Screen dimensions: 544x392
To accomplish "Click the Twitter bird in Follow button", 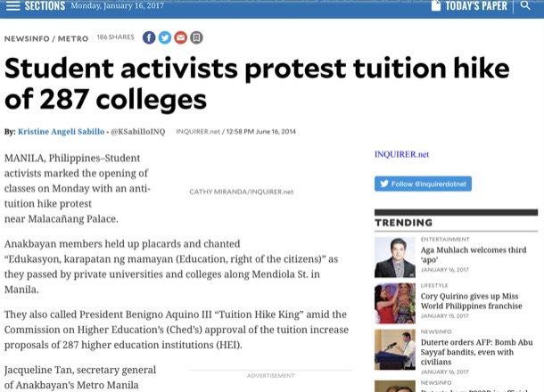I will (384, 184).
